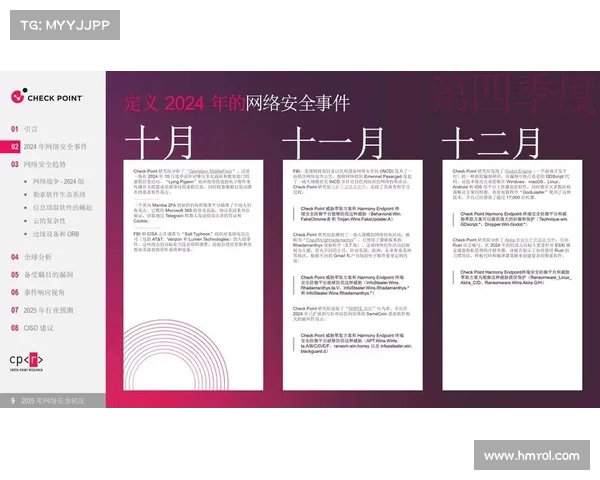The height and width of the screenshot is (480, 600).
Task: Click the 十二月 month heading
Action: click(491, 142)
